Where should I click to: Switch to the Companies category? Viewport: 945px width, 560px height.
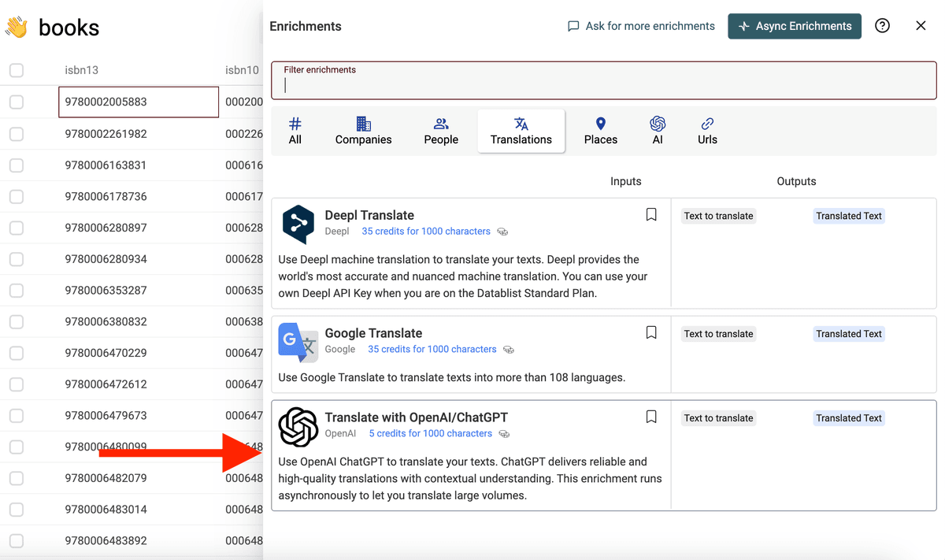tap(363, 131)
